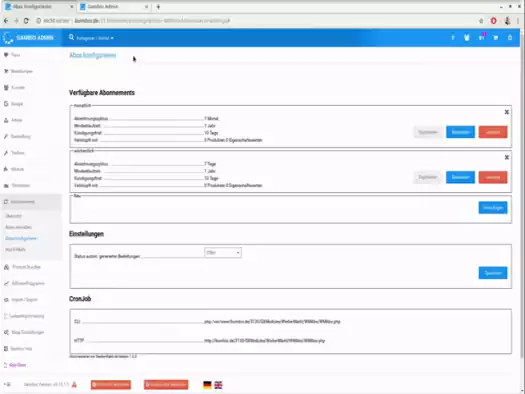Remove the wöchentlich subscription with its X icon

coord(507,157)
